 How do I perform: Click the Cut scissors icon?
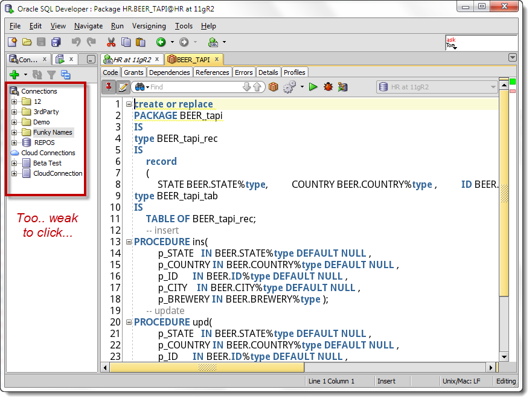pos(111,42)
